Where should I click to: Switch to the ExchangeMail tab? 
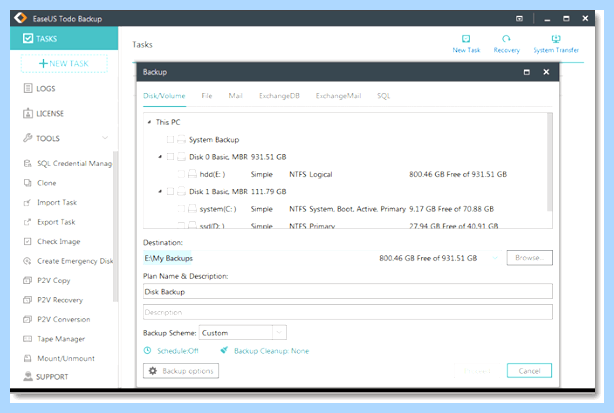(x=338, y=96)
